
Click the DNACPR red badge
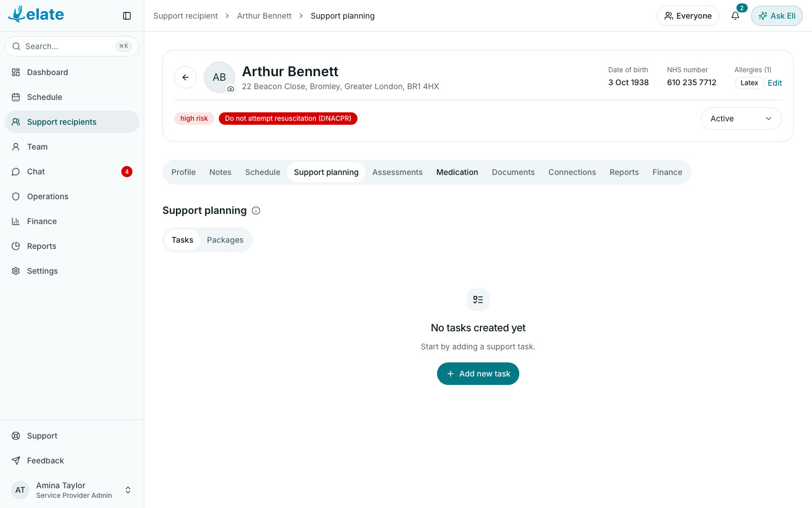pos(288,119)
